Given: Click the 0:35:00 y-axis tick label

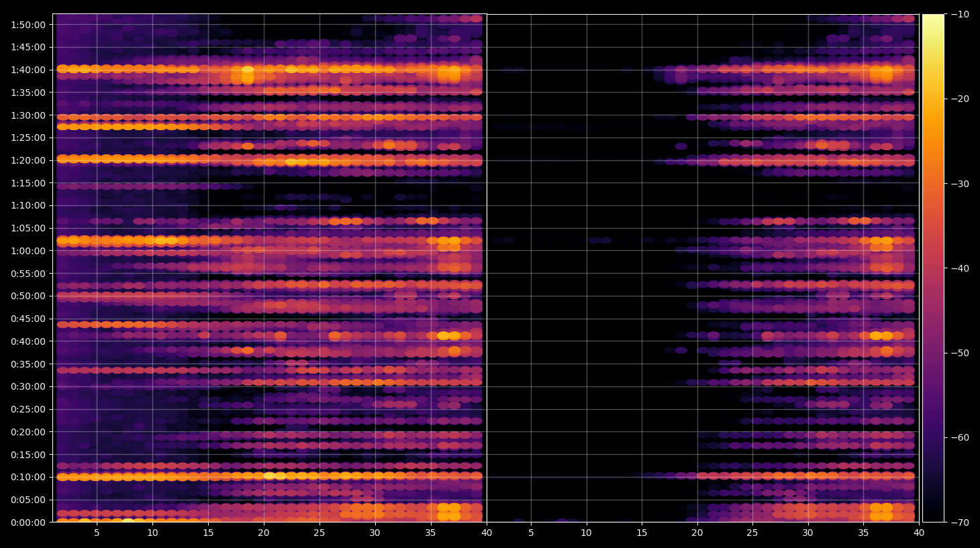Looking at the screenshot, I should (x=28, y=364).
